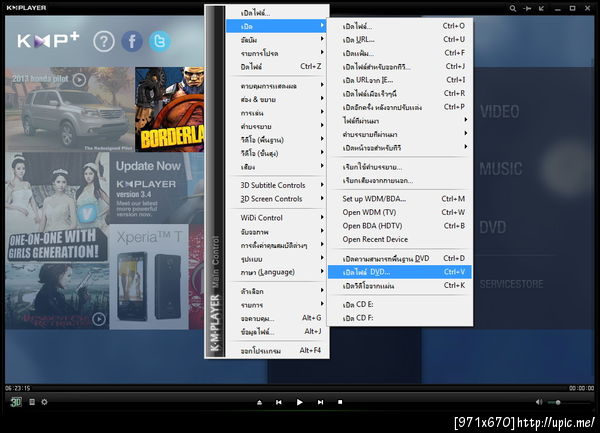Choose open video from disc Ctrl+K

coord(399,286)
